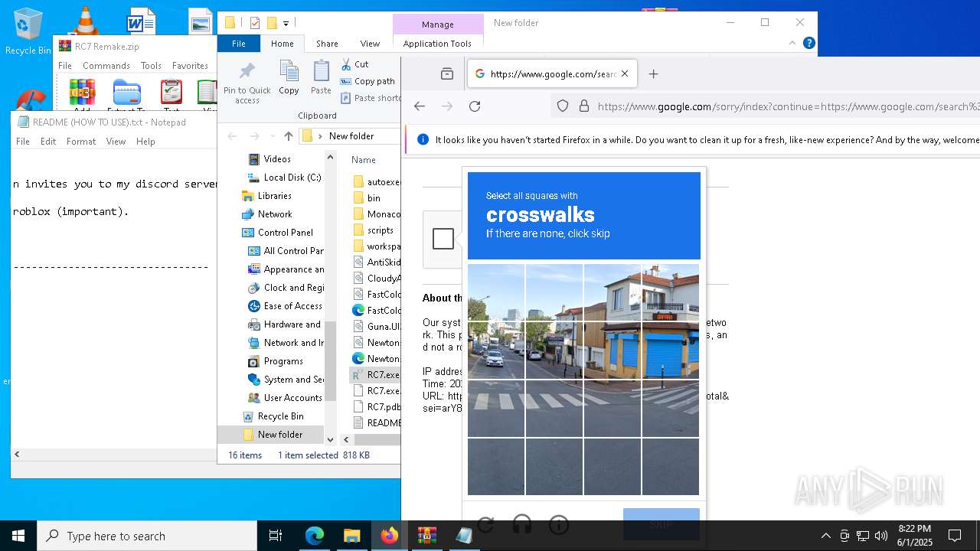This screenshot has width=980, height=551.
Task: Click the Paste ribbon button
Action: pos(321,77)
